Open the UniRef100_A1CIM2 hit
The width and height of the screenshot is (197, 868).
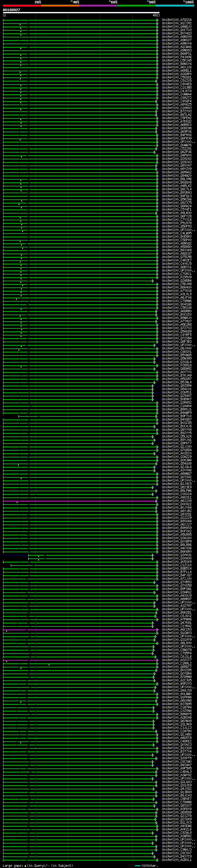tap(177, 23)
